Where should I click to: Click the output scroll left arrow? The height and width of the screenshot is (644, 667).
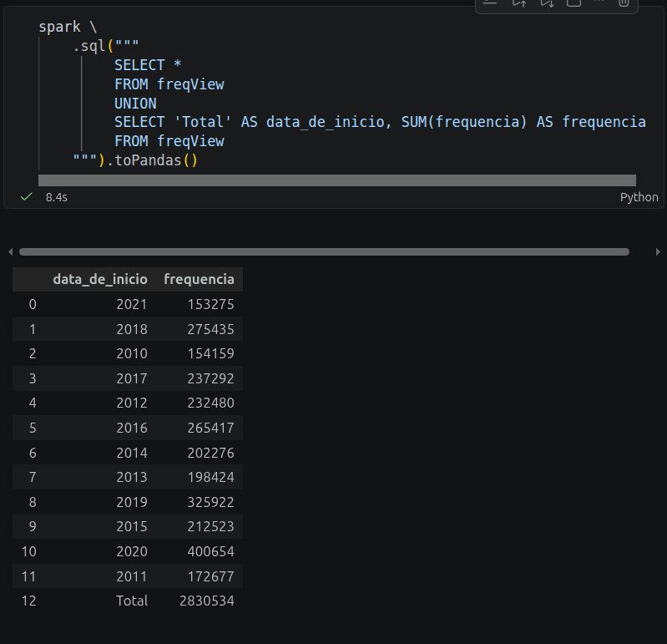pyautogui.click(x=10, y=252)
